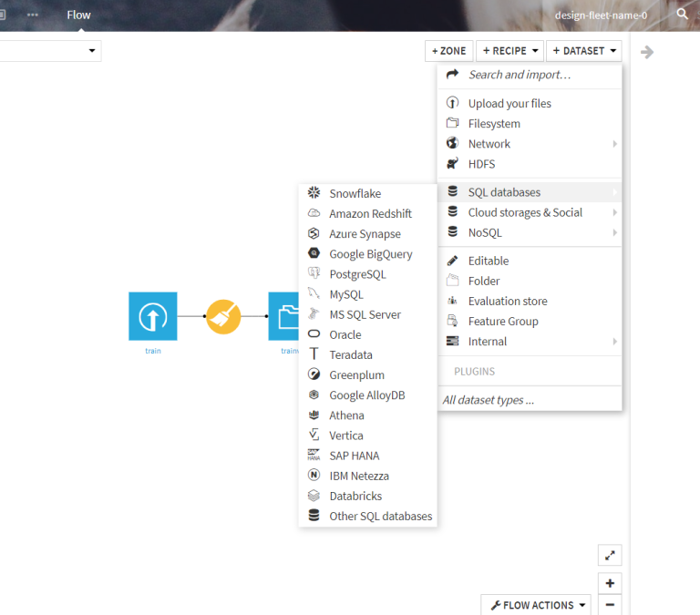Click the fullscreen expand arrows icon

click(610, 555)
